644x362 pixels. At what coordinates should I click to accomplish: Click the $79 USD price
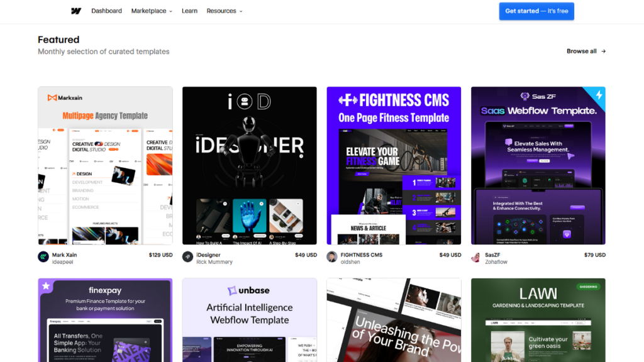[x=595, y=255]
